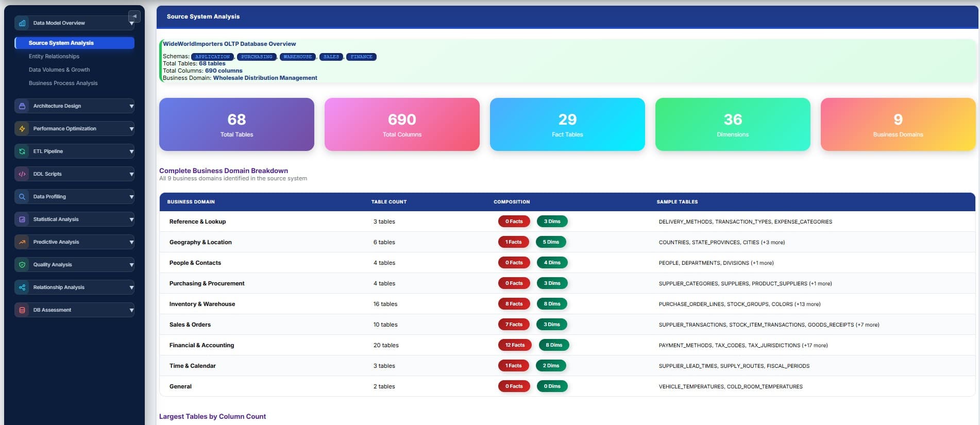Image resolution: width=980 pixels, height=425 pixels.
Task: Click the 12 Facts badge in Financial row
Action: click(x=515, y=345)
